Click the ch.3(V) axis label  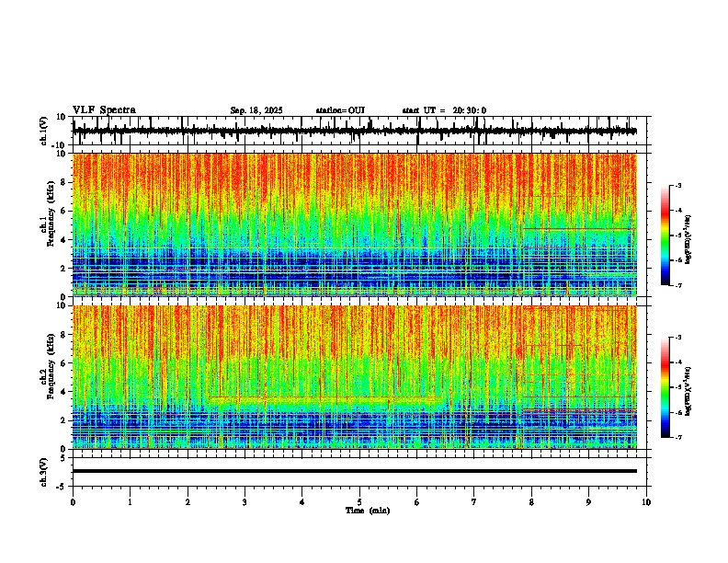tap(44, 472)
